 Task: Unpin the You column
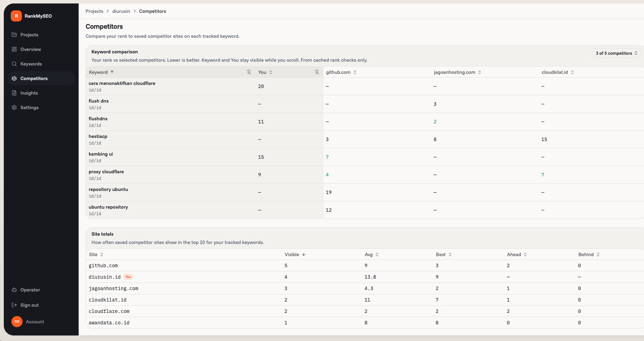[317, 72]
